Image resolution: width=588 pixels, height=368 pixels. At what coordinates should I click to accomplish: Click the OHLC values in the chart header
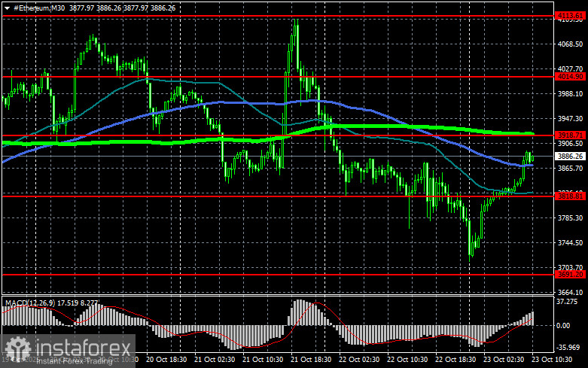tap(122, 8)
